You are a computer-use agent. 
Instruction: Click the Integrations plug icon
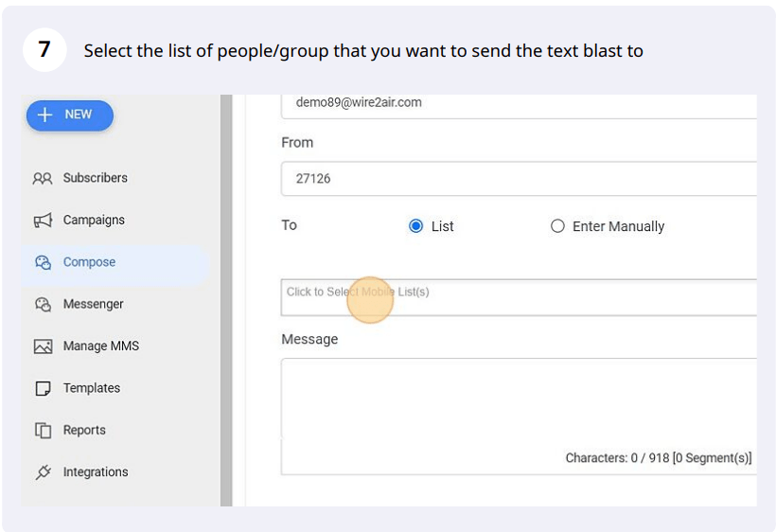43,472
